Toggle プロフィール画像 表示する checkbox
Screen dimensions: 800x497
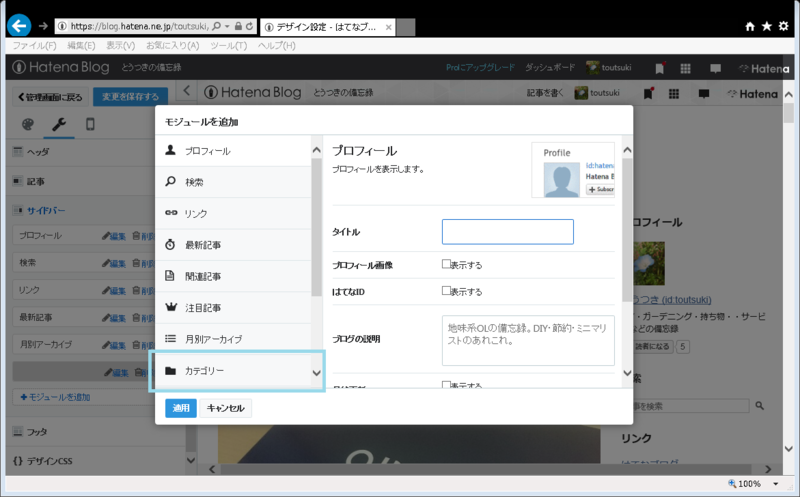point(446,264)
